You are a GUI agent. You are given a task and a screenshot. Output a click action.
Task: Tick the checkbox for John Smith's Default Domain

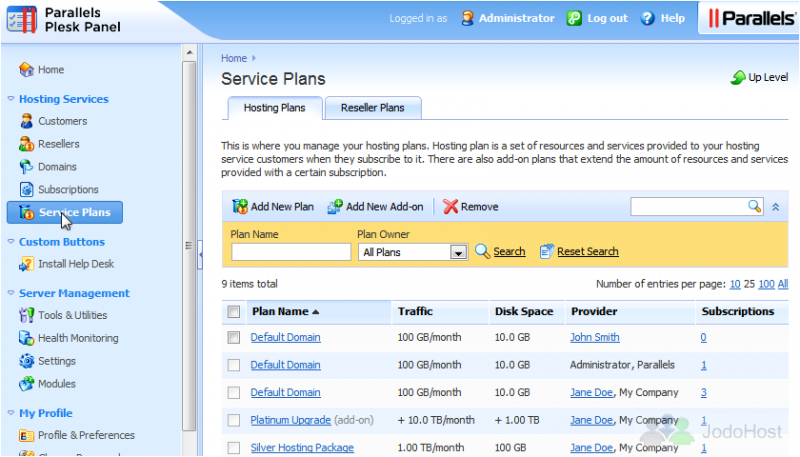click(x=234, y=337)
